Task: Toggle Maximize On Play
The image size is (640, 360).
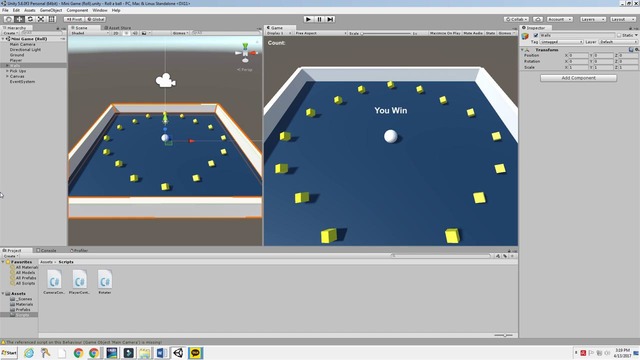Action: pos(445,33)
